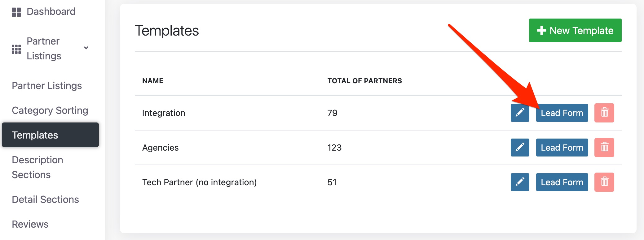Screen dimensions: 644x240
Task: Open Description Sections in sidebar
Action: coord(37,167)
